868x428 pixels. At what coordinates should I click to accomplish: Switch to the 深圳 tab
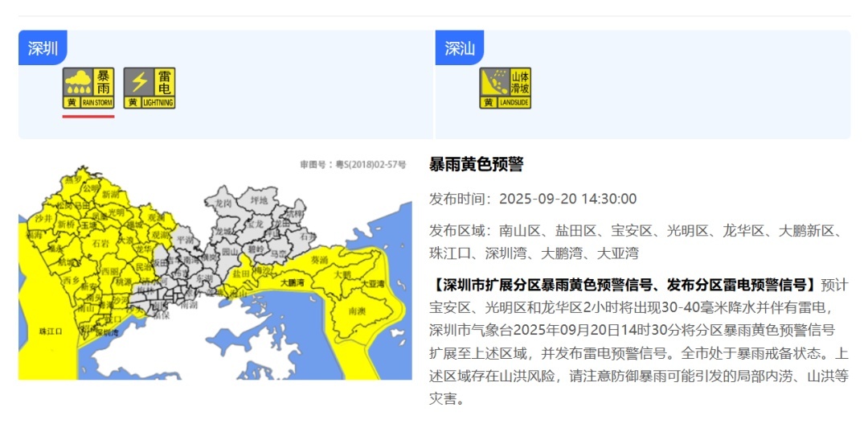43,48
